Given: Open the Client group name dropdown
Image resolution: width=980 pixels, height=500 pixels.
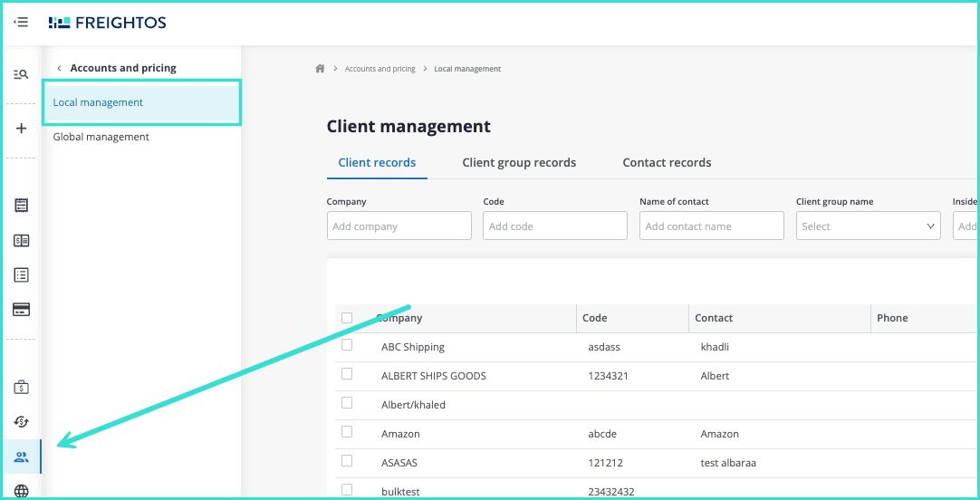Looking at the screenshot, I should pyautogui.click(x=868, y=226).
